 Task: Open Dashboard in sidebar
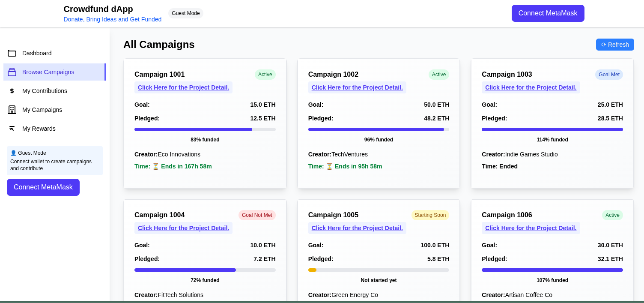click(x=55, y=53)
